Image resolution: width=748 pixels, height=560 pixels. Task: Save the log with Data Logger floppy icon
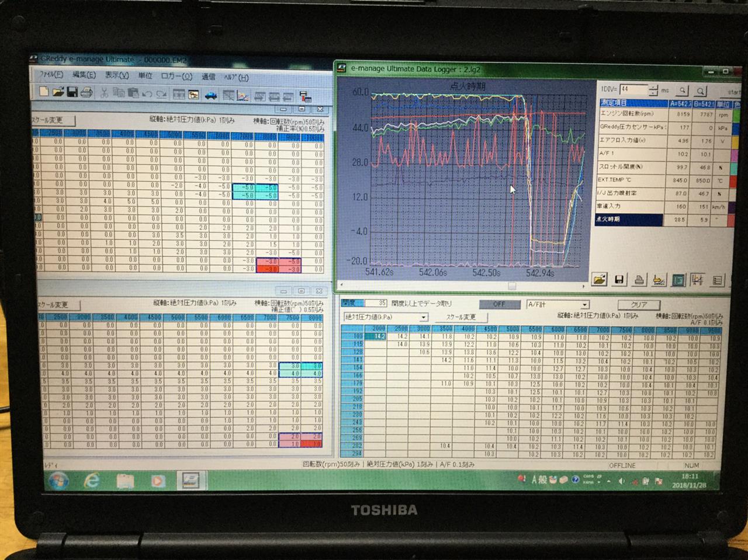[x=619, y=280]
